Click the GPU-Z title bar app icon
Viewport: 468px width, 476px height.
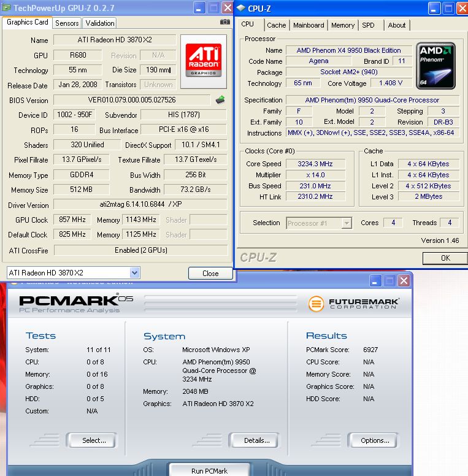pyautogui.click(x=7, y=7)
